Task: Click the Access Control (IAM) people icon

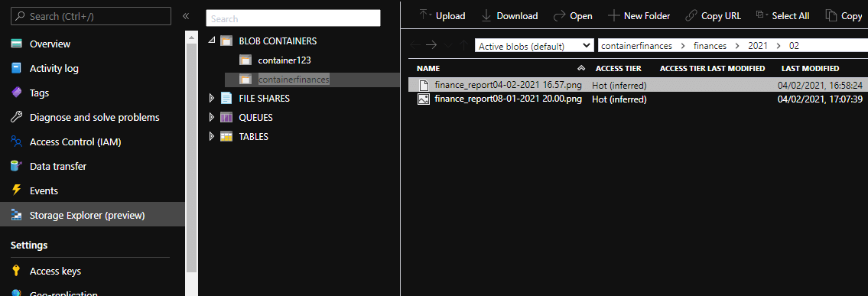Action: pyautogui.click(x=16, y=141)
